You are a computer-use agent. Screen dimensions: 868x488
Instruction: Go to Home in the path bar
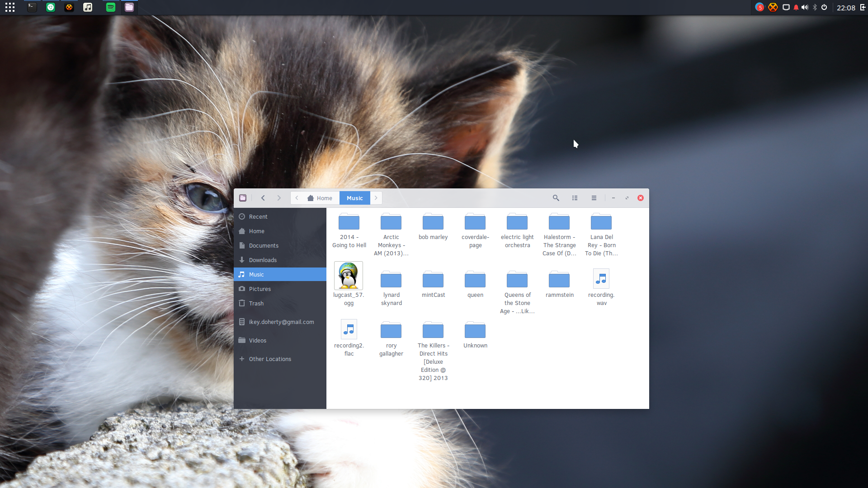[320, 198]
